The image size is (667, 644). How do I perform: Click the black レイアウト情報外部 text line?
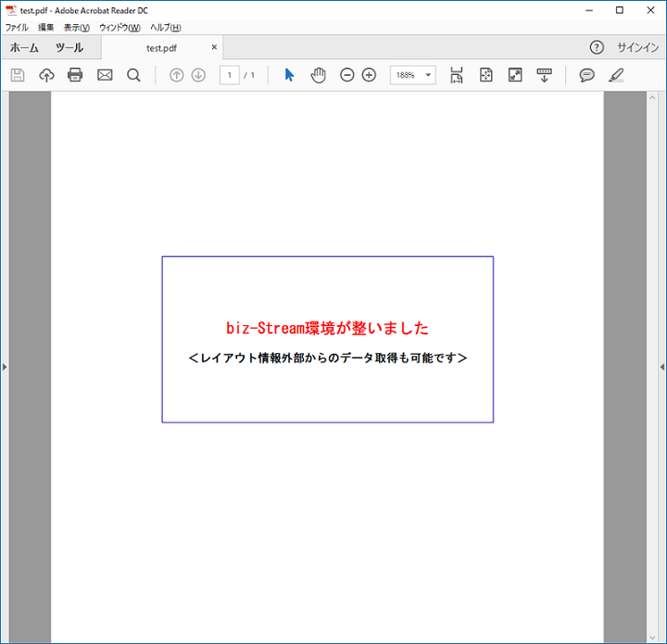point(328,358)
